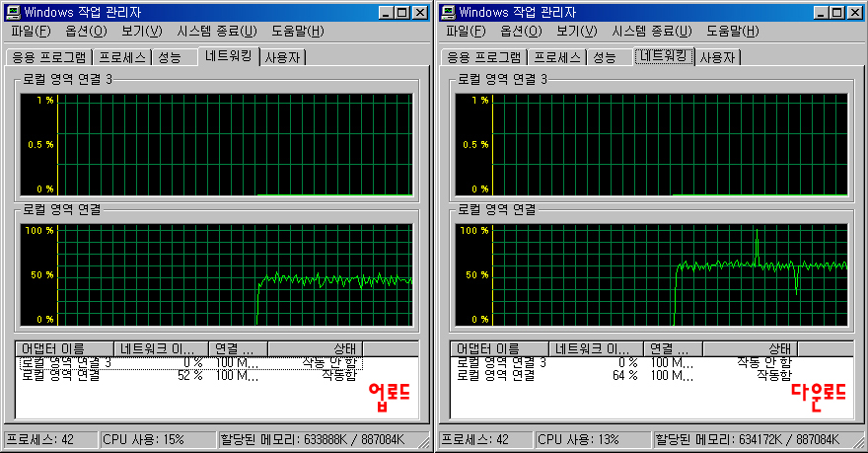Close the right Task Manager window

point(855,12)
